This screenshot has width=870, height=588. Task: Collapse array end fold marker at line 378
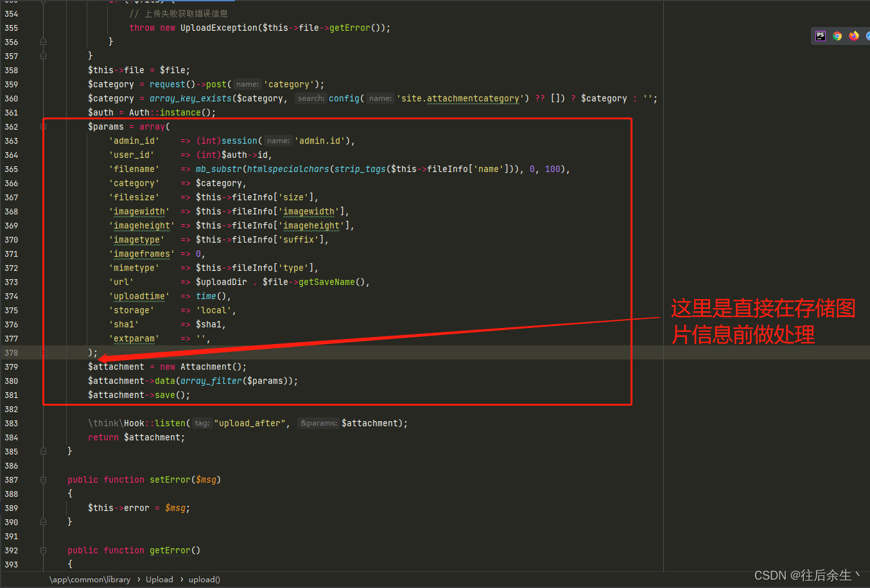(x=43, y=352)
